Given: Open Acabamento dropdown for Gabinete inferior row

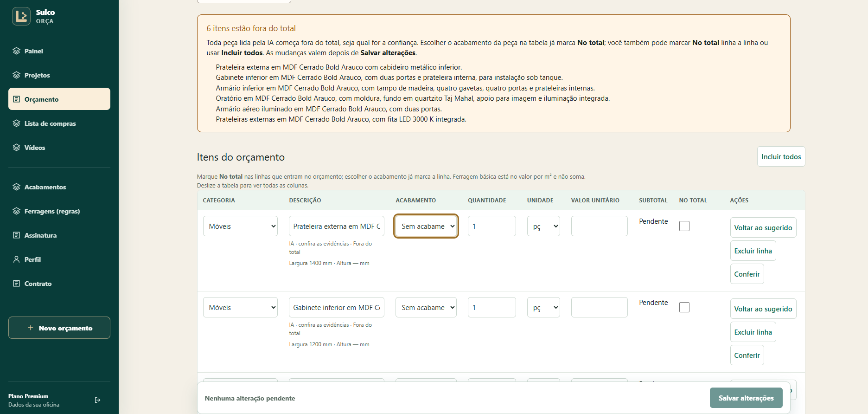Looking at the screenshot, I should 426,307.
